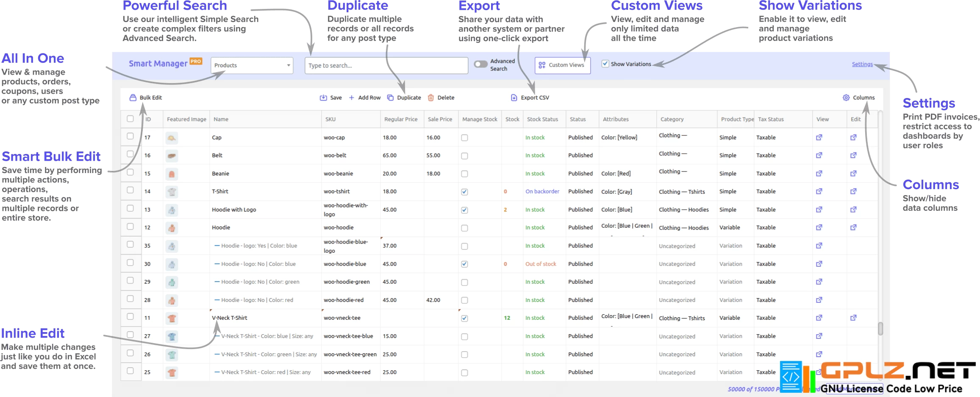Enable the Advanced Search toggle
Screen dimensions: 980x397
pos(481,64)
